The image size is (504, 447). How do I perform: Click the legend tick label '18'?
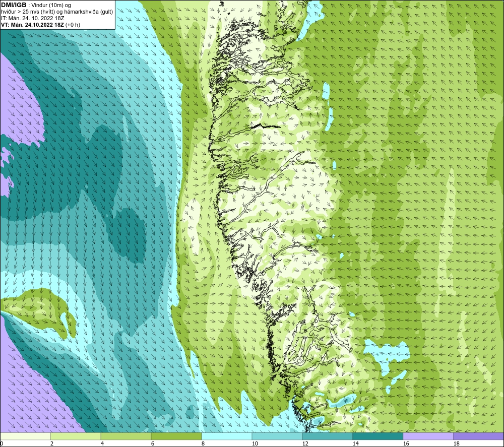tap(457, 443)
